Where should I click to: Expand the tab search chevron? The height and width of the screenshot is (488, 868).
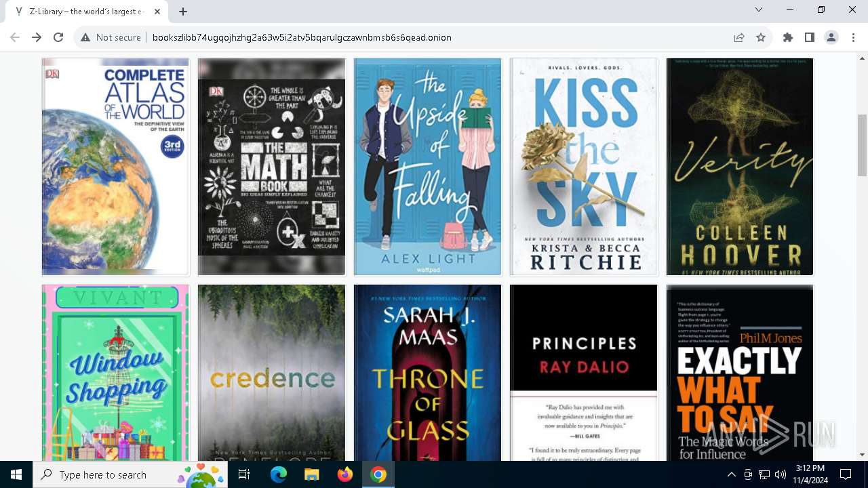[759, 9]
